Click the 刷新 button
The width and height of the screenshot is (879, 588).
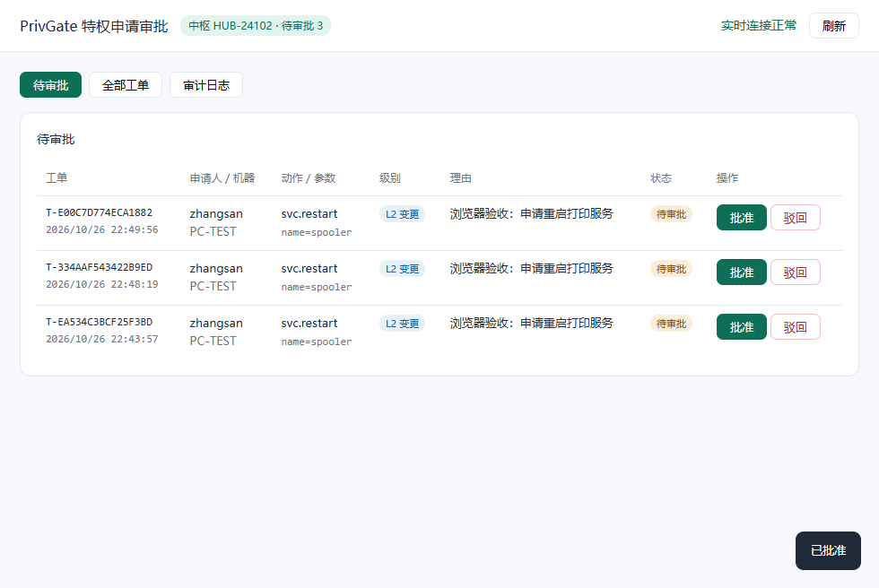coord(833,26)
